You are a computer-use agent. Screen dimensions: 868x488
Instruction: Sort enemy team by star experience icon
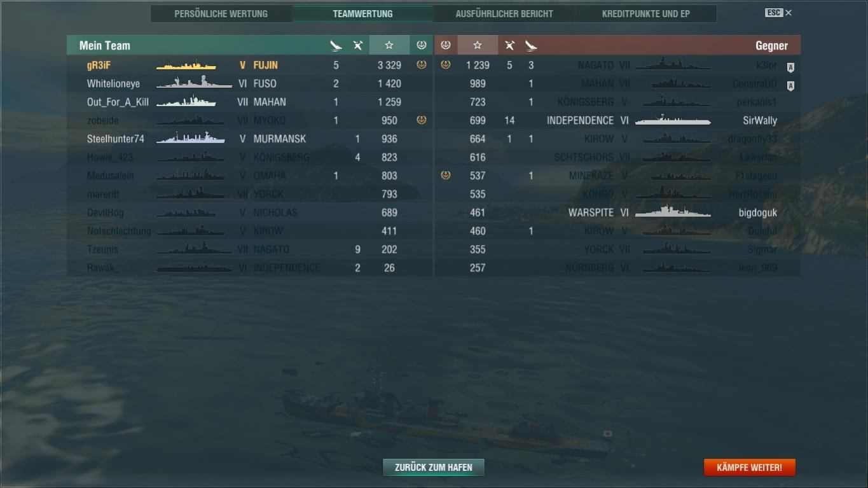[x=478, y=45]
